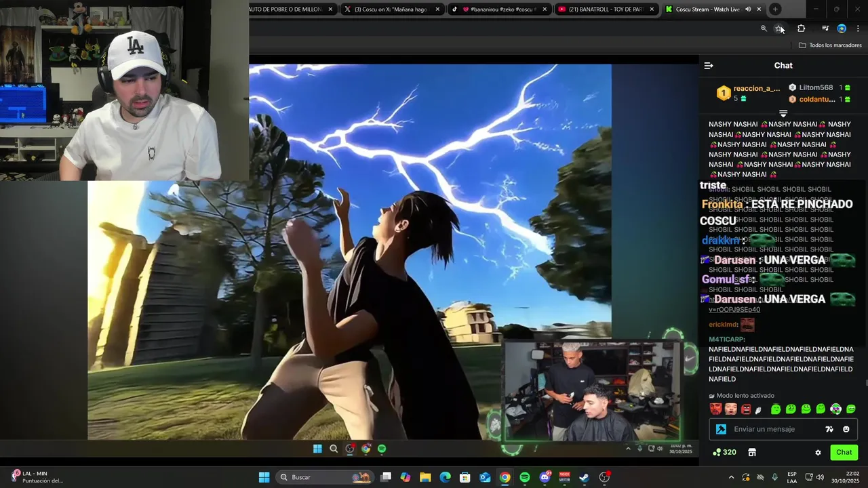
Task: Open the media control icon in Chrome toolbar
Action: tap(825, 28)
